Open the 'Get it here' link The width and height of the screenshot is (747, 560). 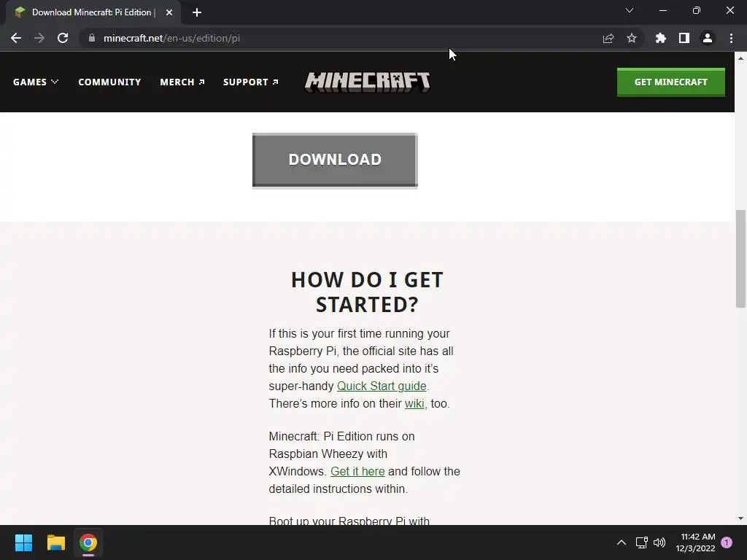pos(357,472)
